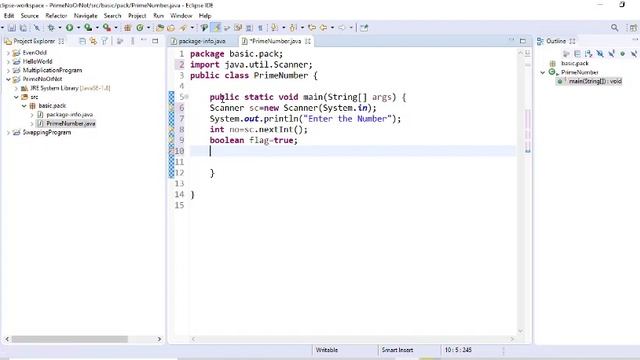Viewport: 640px width, 360px height.
Task: Open dropdown arrow beside Run button
Action: 78,28
